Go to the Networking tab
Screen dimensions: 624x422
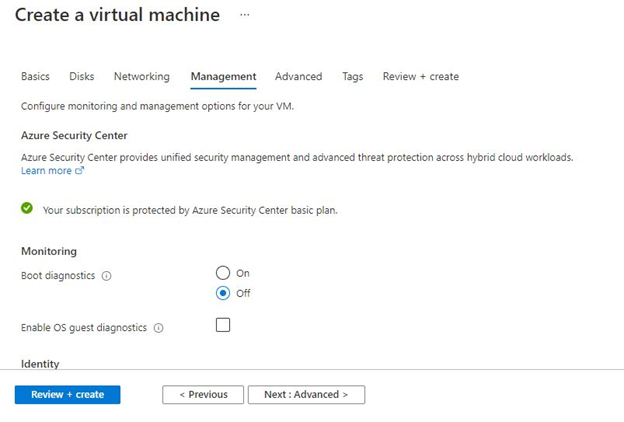pos(141,77)
